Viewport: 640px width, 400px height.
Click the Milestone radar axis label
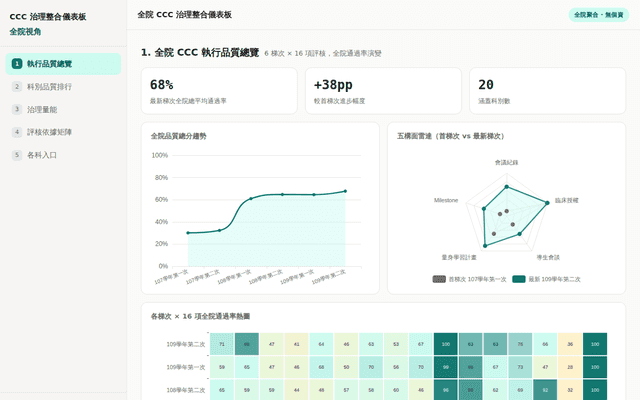coord(446,200)
